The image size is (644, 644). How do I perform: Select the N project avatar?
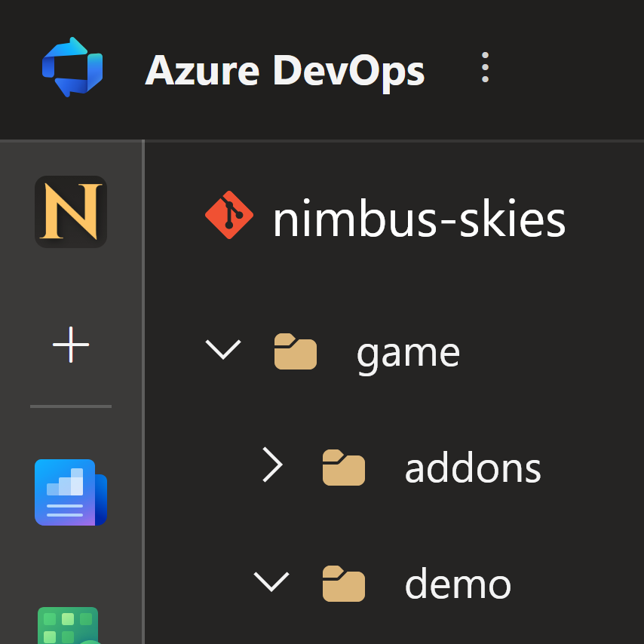pyautogui.click(x=71, y=211)
